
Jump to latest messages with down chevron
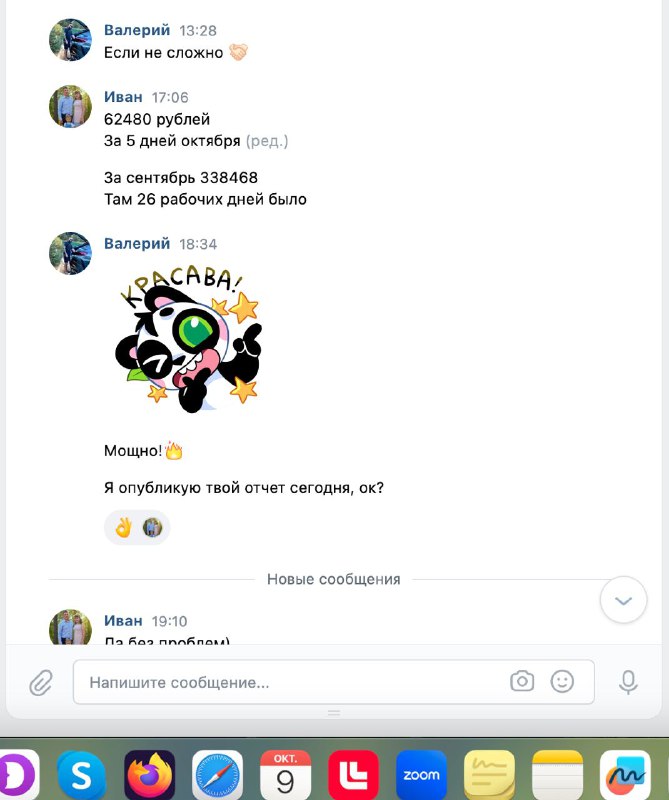pyautogui.click(x=624, y=600)
